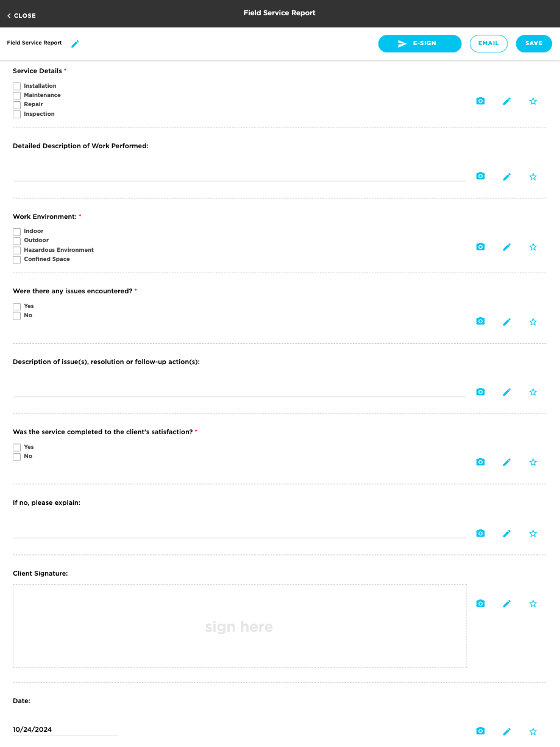Click the EMAIL button
This screenshot has height=747, width=560.
click(488, 43)
